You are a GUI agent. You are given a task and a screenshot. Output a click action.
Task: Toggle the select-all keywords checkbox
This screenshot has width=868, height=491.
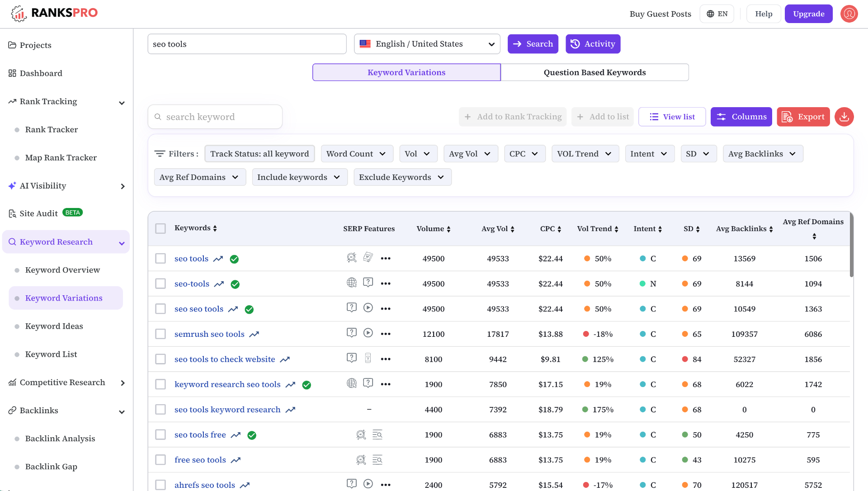tap(160, 228)
